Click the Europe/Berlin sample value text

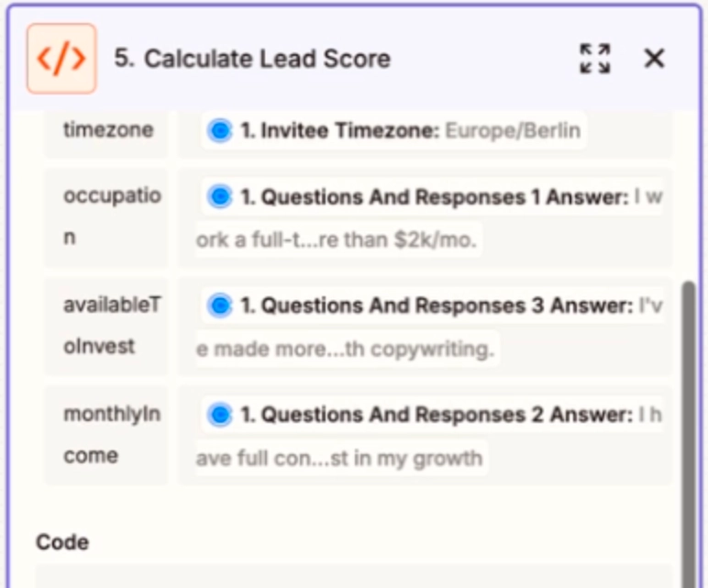513,131
